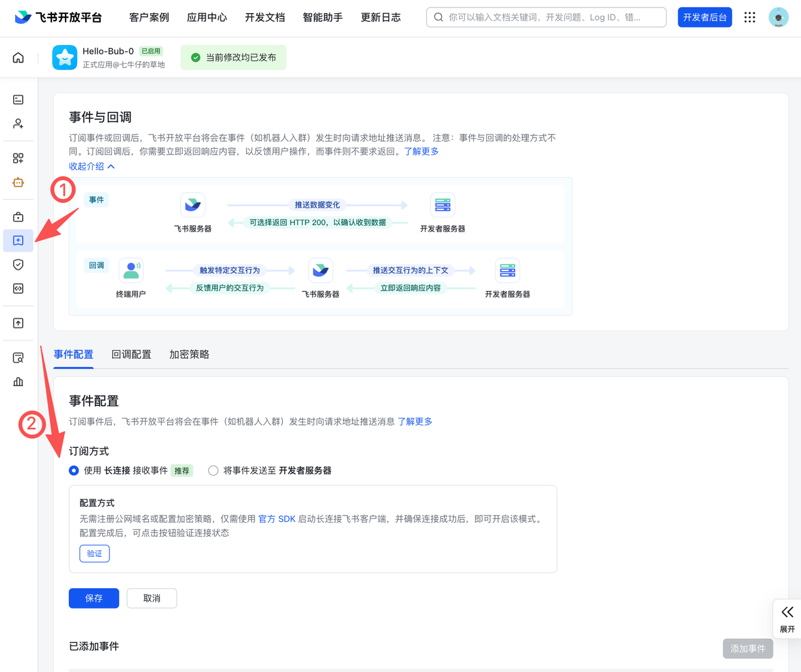Screen dimensions: 801x672
Task: Open the 应用中心 menu
Action: tap(207, 18)
